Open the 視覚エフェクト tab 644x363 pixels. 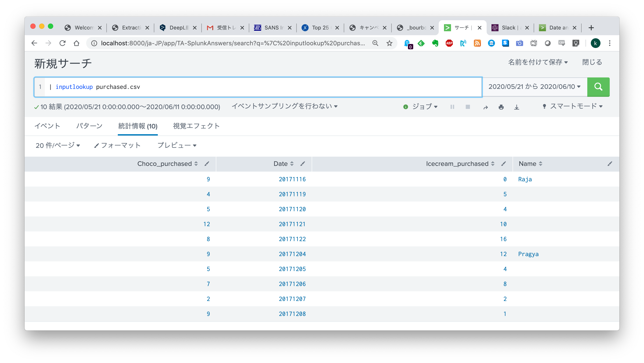pyautogui.click(x=196, y=126)
